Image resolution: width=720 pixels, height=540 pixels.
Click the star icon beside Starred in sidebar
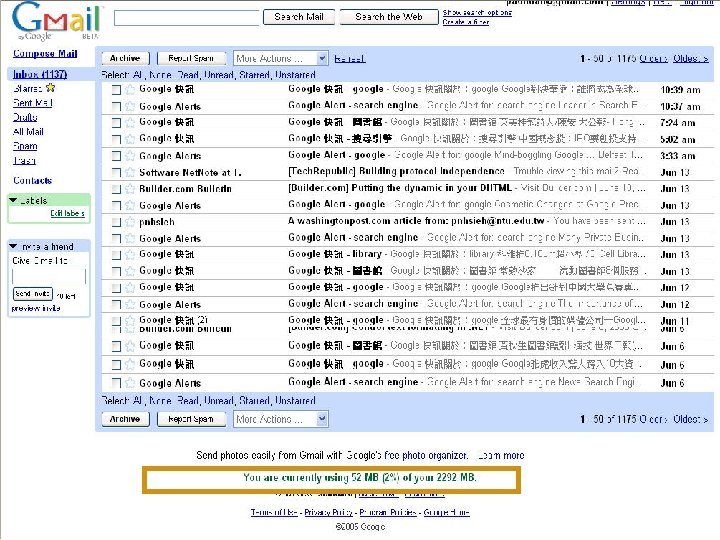(50, 87)
